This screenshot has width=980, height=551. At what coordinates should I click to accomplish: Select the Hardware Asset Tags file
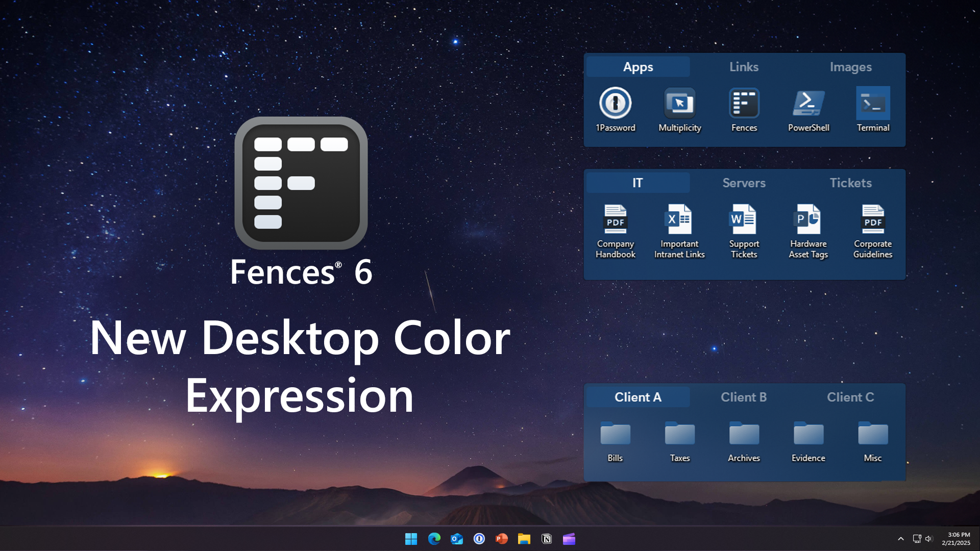(808, 231)
